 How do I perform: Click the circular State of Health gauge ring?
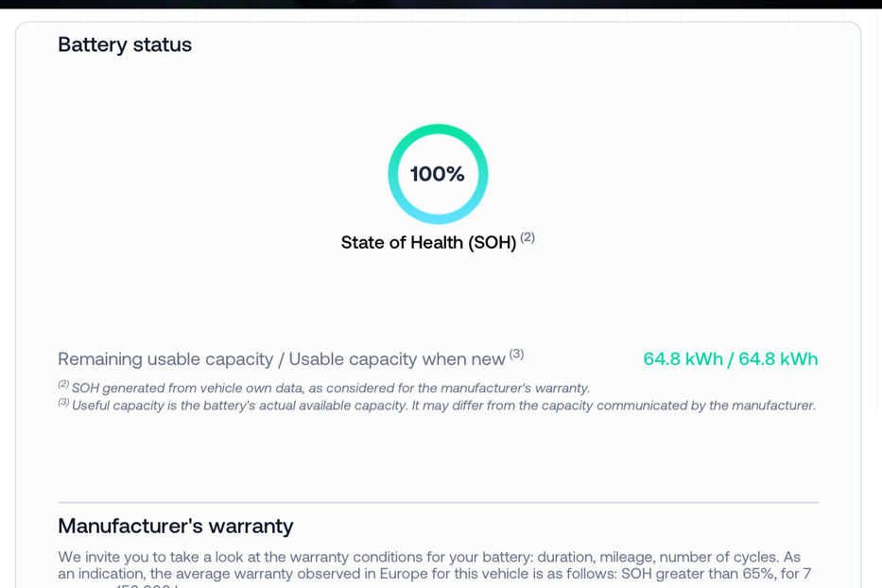438,130
